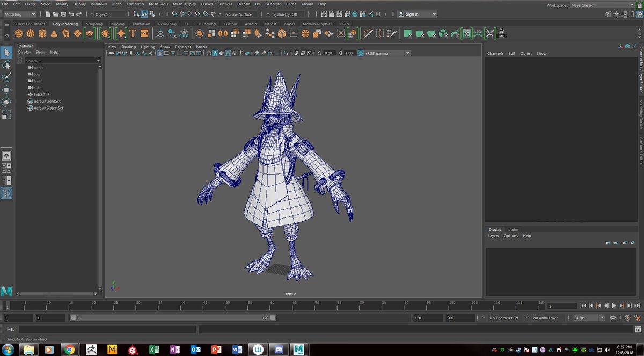This screenshot has height=356, width=644.
Task: Click the SVG import shelf icon
Action: point(144,33)
